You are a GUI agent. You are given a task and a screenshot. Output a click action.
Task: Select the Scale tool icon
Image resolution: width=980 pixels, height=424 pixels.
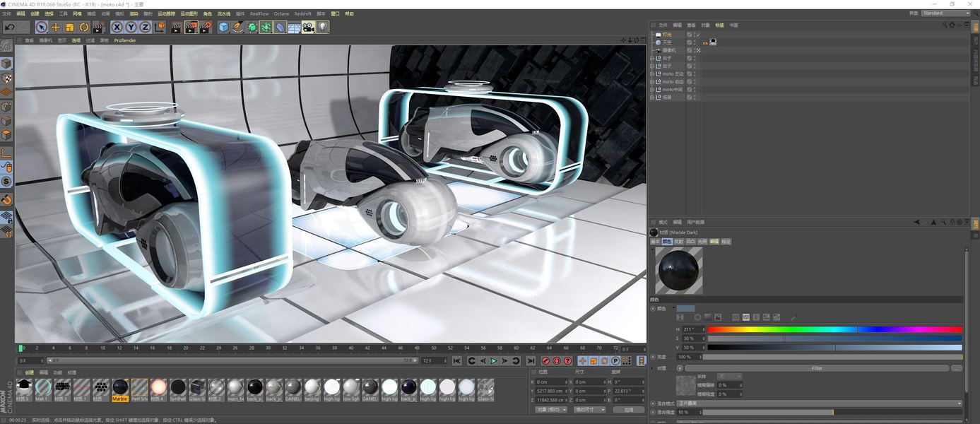(70, 27)
